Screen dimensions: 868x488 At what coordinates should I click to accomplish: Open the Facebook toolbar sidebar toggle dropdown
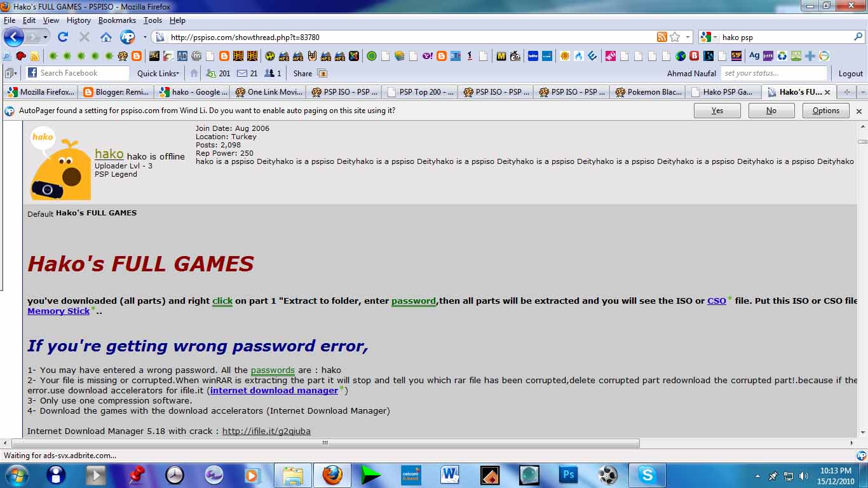tap(11, 73)
